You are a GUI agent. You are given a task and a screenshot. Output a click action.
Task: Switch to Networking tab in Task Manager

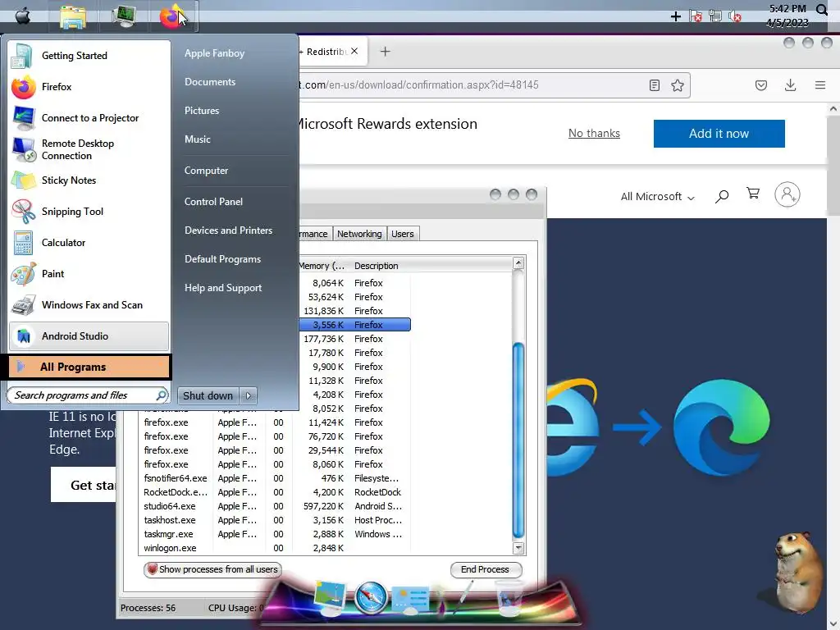pos(359,234)
